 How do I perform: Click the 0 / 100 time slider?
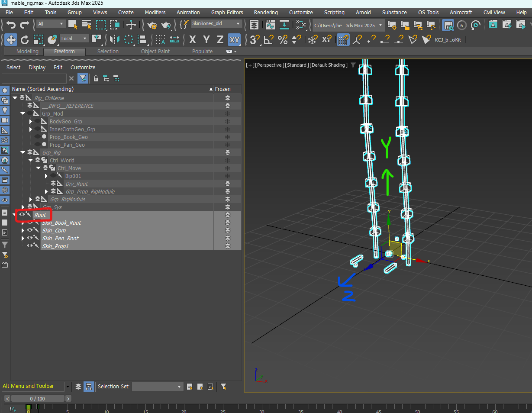37,398
